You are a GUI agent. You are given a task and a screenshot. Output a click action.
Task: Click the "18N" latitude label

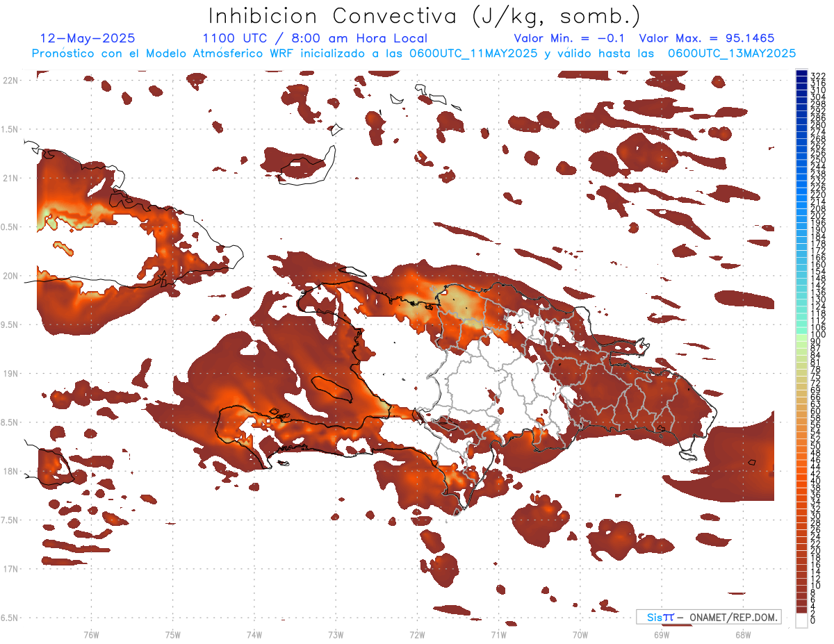10,471
